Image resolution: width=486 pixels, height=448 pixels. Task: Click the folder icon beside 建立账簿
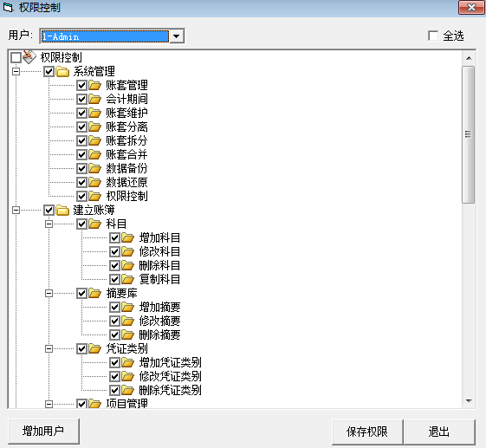point(62,211)
